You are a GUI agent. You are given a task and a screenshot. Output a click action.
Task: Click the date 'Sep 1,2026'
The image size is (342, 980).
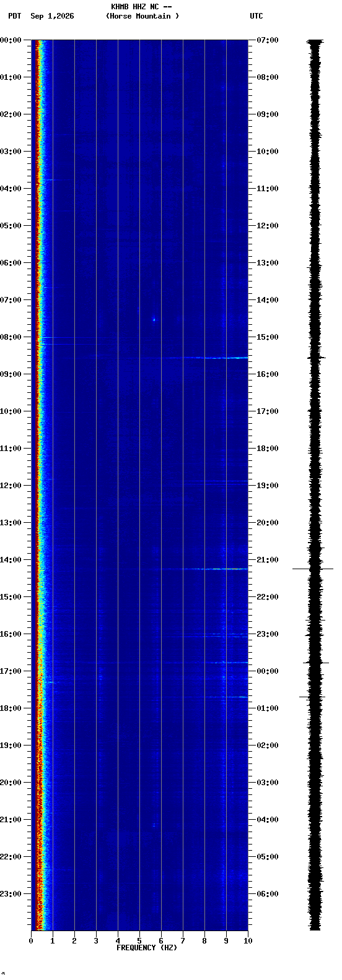(x=52, y=16)
